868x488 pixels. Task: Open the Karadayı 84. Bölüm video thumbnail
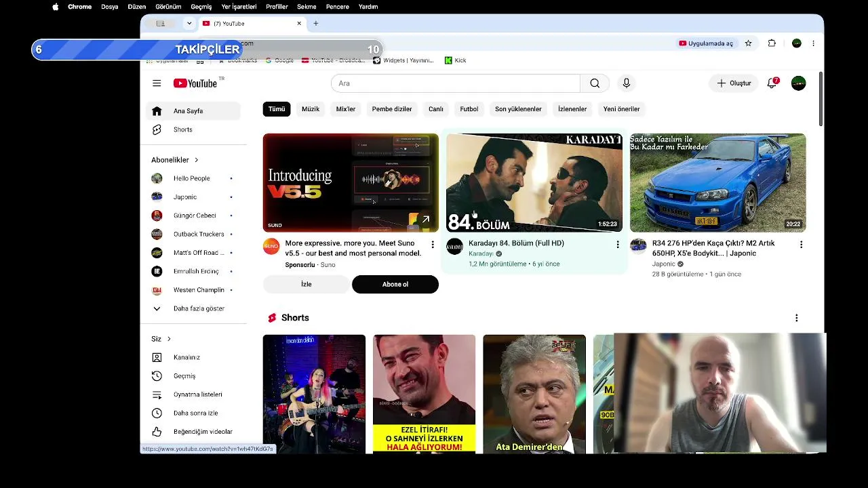point(534,183)
